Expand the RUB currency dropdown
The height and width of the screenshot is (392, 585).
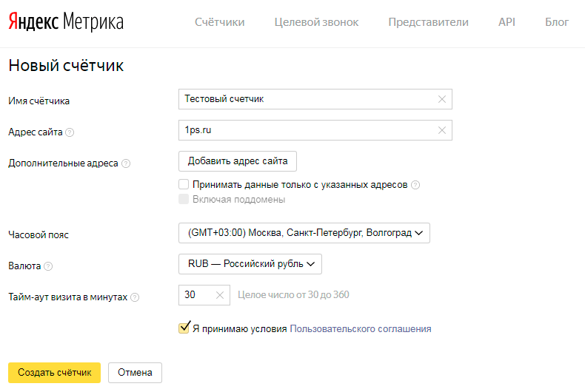coord(250,264)
